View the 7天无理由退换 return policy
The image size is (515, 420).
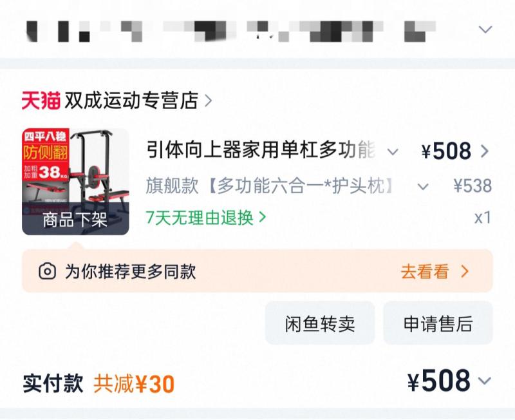(200, 218)
